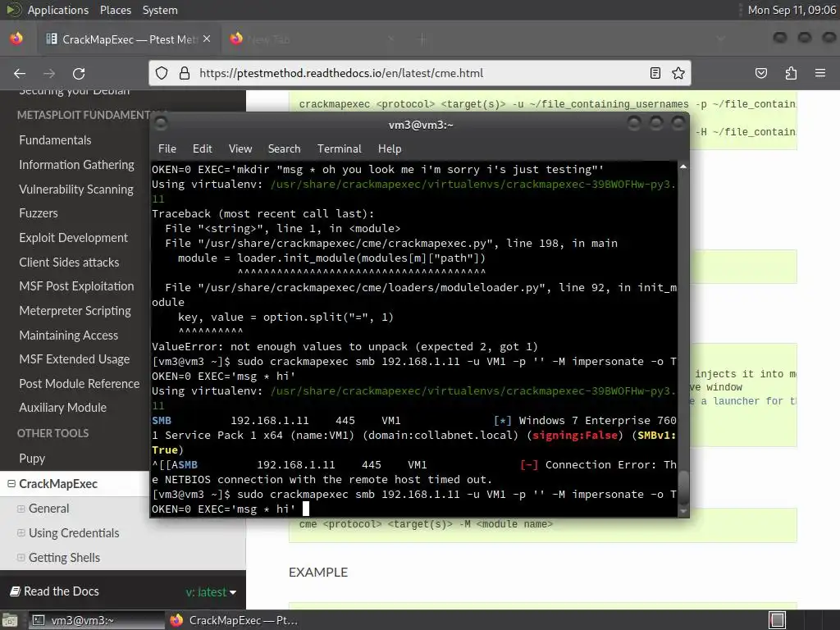Image resolution: width=840 pixels, height=630 pixels.
Task: Click the show desktop icon in taskbar
Action: (10, 620)
